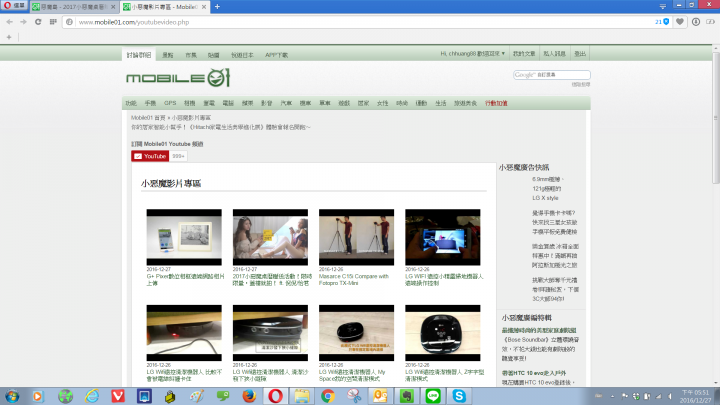Click the Windows Start button
Screen dimensions: 720x405
pos(13,396)
